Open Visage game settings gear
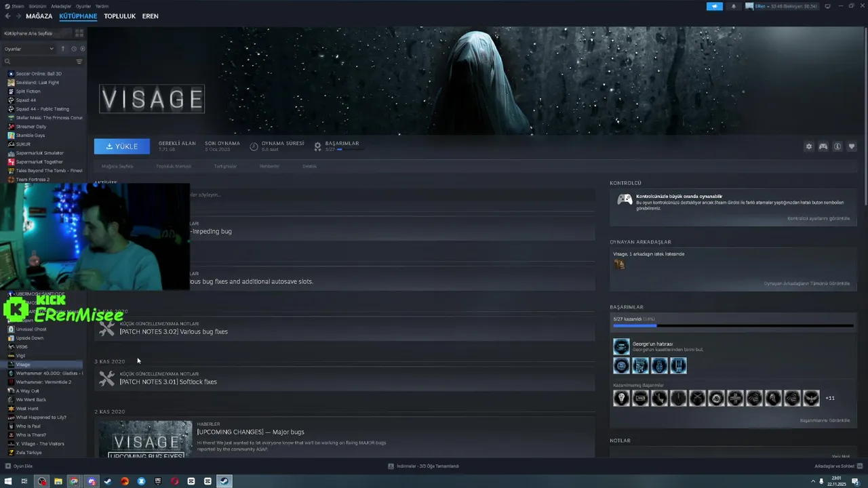This screenshot has width=868, height=488. [808, 146]
